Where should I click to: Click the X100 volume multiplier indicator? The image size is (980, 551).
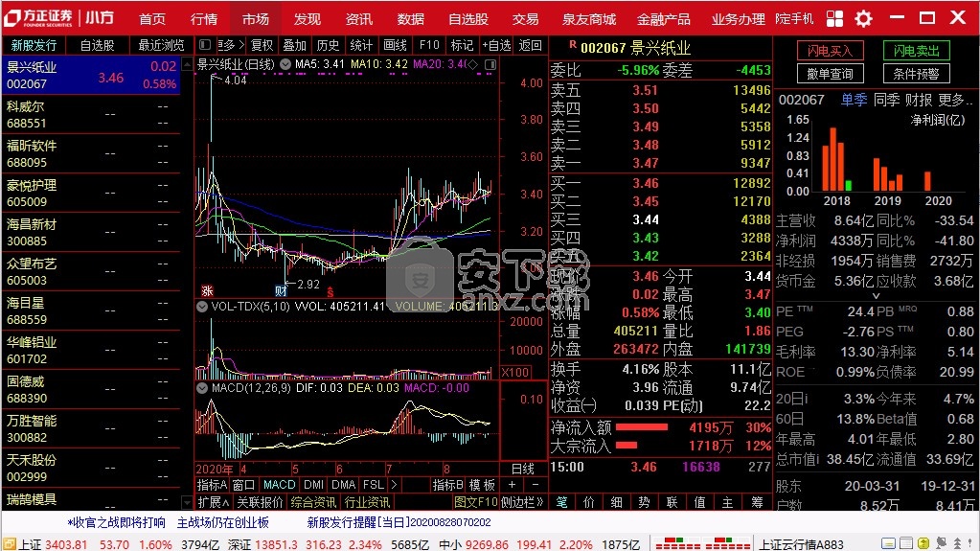click(515, 372)
